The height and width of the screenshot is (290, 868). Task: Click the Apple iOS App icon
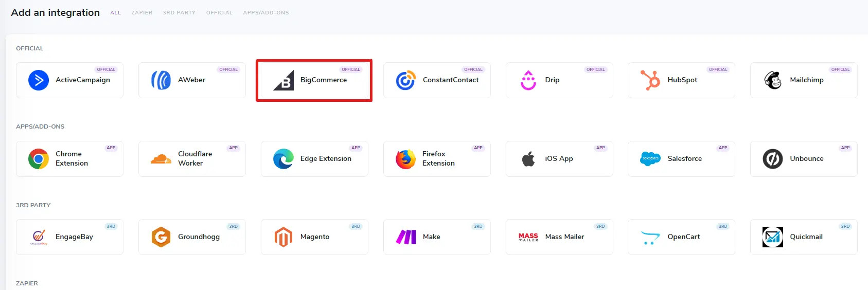click(528, 159)
